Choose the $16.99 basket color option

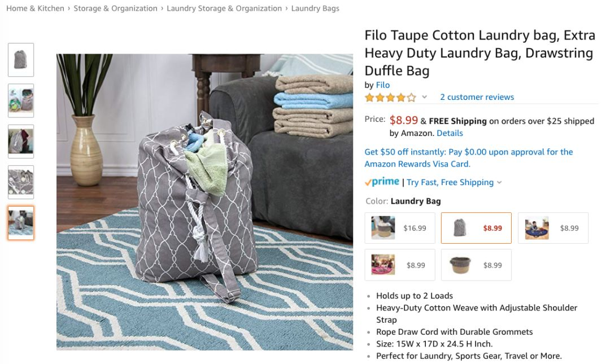(x=400, y=228)
